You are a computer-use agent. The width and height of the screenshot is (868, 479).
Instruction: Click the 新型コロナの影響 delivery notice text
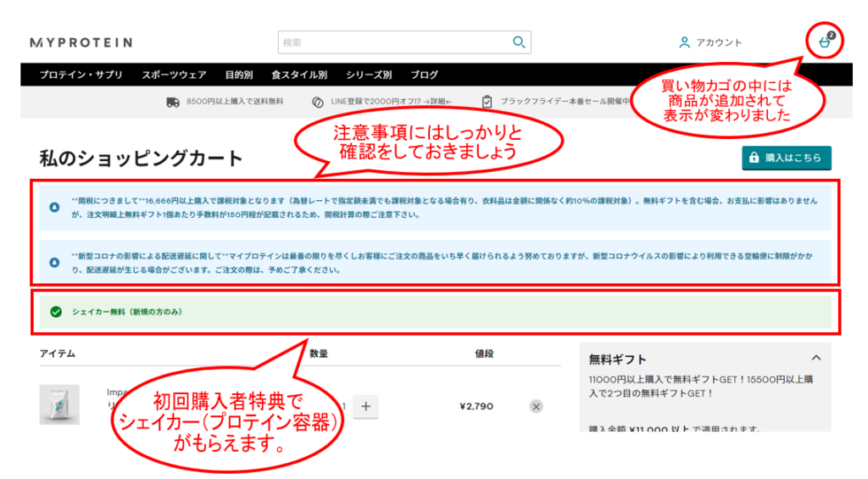pyautogui.click(x=442, y=263)
